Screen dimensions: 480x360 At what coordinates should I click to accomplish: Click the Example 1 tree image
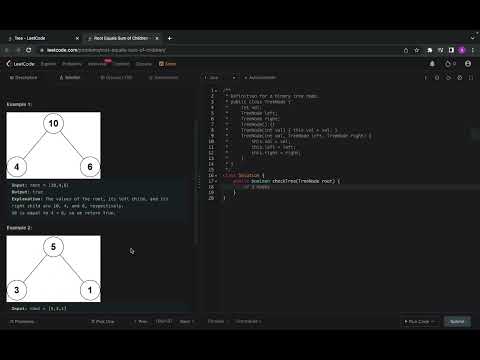(x=53, y=145)
